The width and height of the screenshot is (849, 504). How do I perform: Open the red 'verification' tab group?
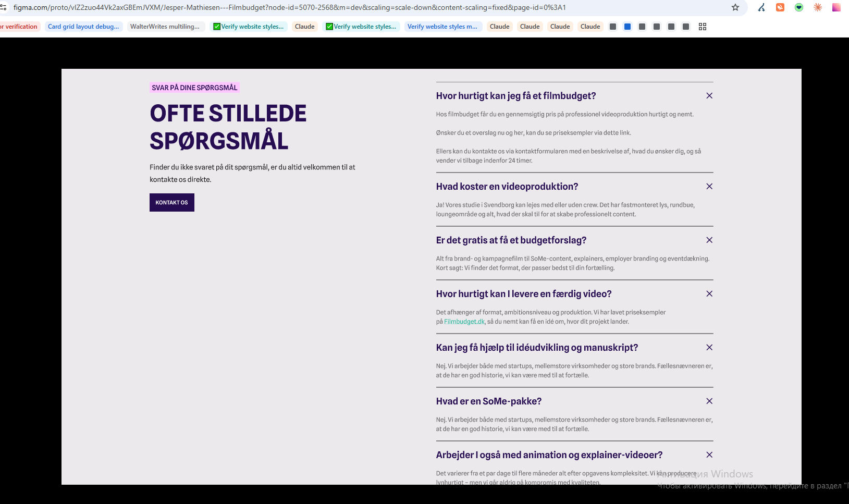point(20,27)
